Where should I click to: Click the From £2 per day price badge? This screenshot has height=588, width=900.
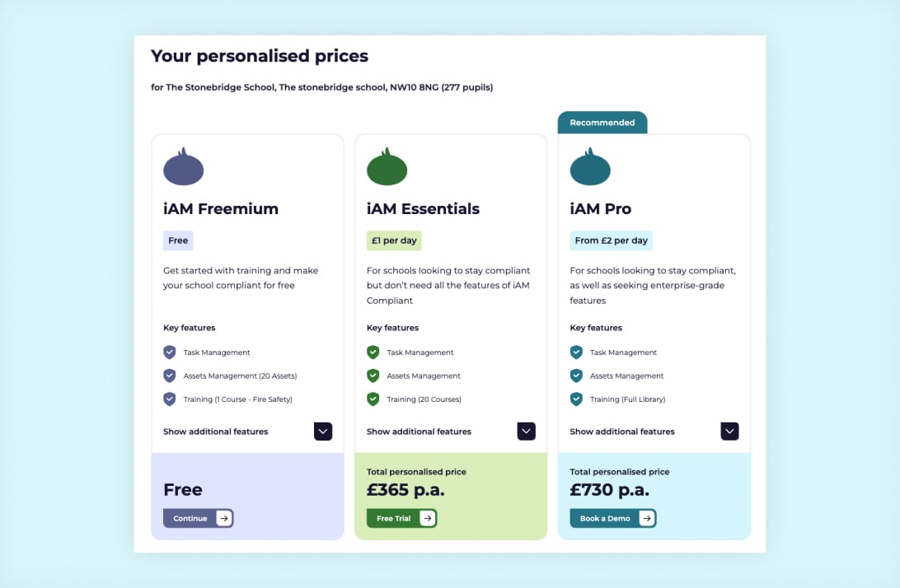tap(611, 240)
